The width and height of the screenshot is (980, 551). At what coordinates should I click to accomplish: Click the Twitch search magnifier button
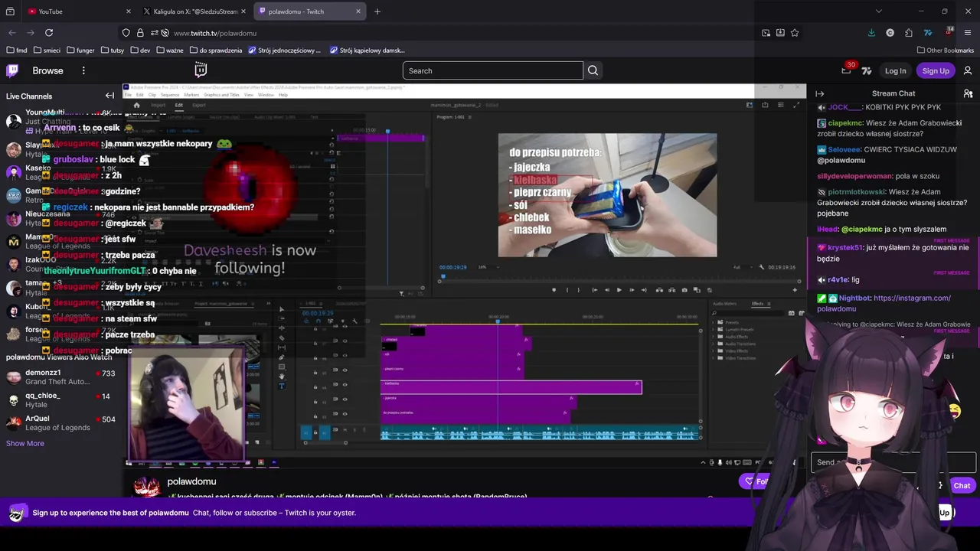(593, 70)
